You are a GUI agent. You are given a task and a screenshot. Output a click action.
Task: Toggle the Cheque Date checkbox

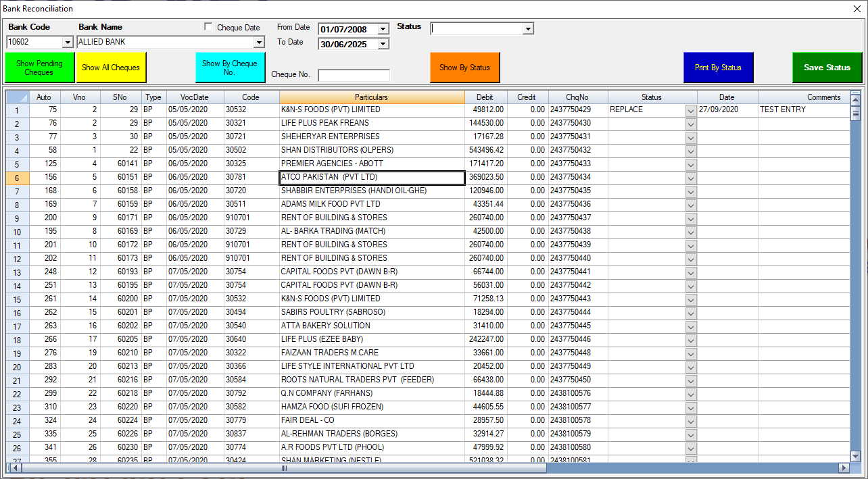[x=209, y=27]
